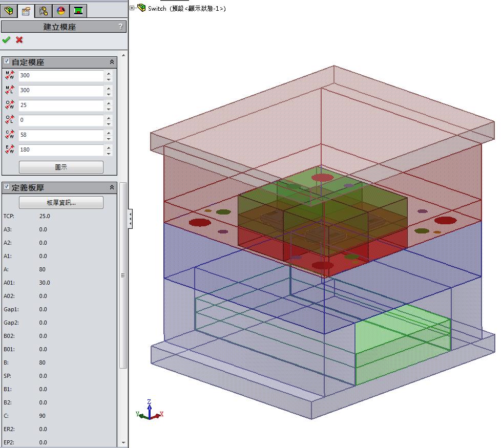Toggle the 自定模座 checkbox
The image size is (502, 448).
(7, 61)
